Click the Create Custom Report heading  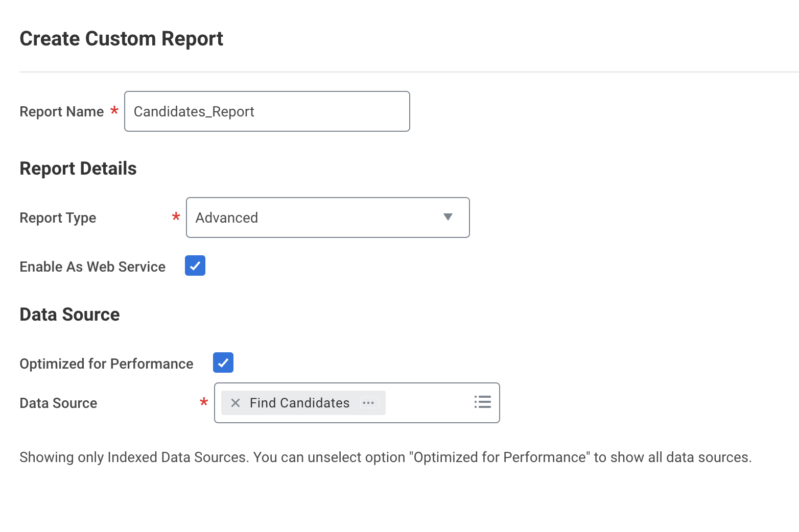pyautogui.click(x=121, y=39)
